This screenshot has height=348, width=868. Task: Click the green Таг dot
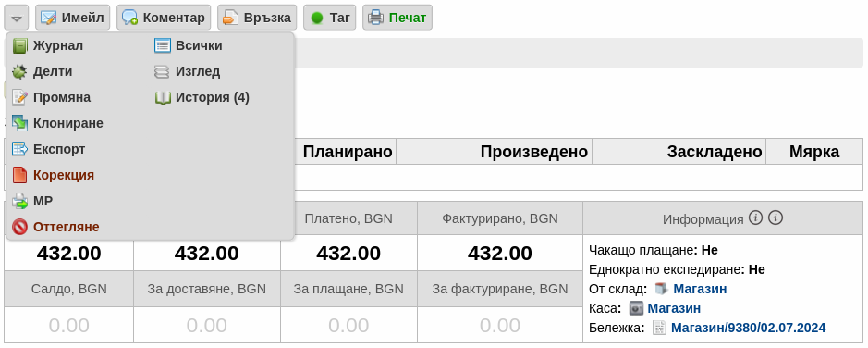(317, 19)
